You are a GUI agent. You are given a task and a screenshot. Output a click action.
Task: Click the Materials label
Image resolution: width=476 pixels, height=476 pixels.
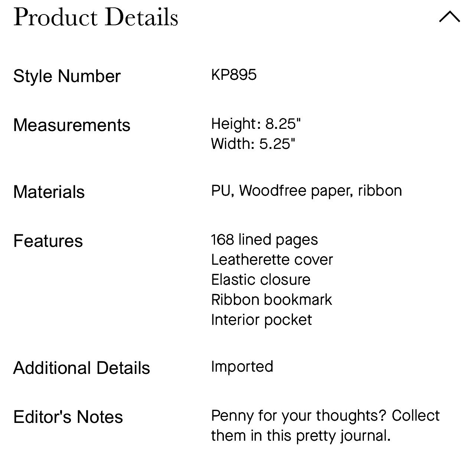49,192
